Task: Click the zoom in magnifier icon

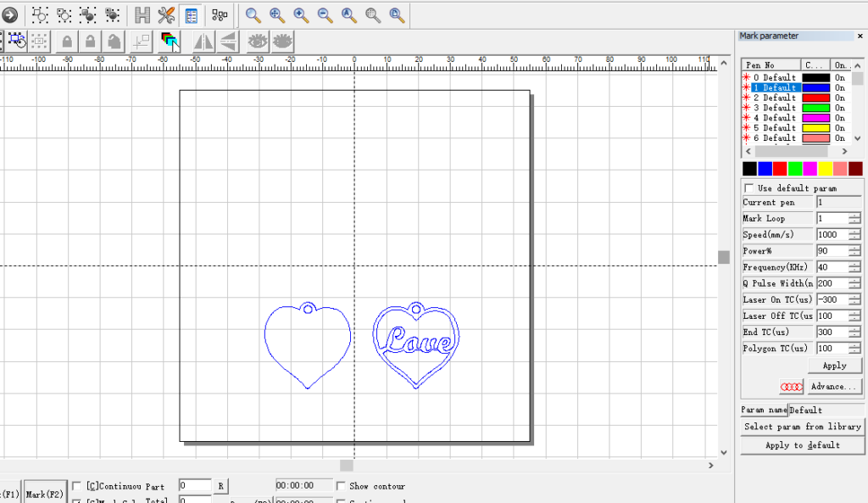Action: [301, 14]
